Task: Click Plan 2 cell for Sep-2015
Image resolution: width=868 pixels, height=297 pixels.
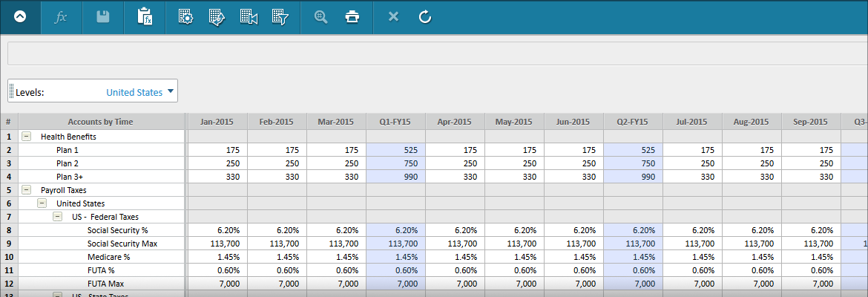Action: (811, 163)
